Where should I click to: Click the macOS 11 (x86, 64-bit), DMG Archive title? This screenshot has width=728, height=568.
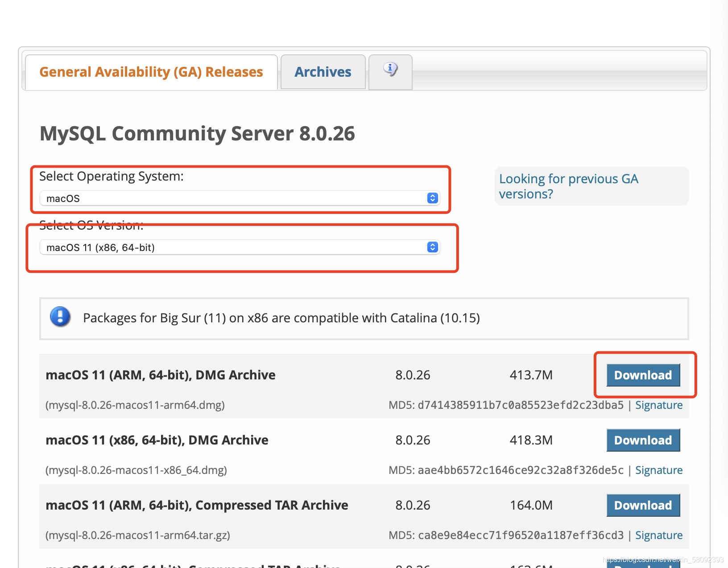[x=157, y=440]
